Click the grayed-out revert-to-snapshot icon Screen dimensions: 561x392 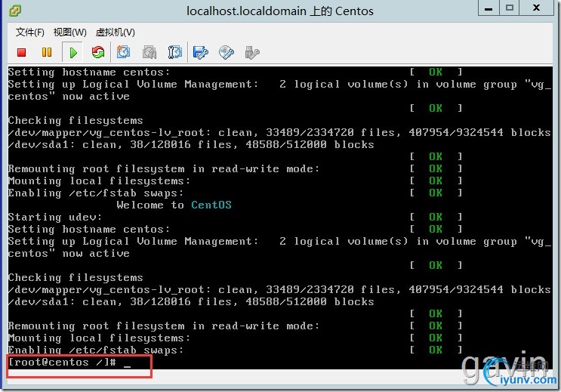[x=149, y=53]
